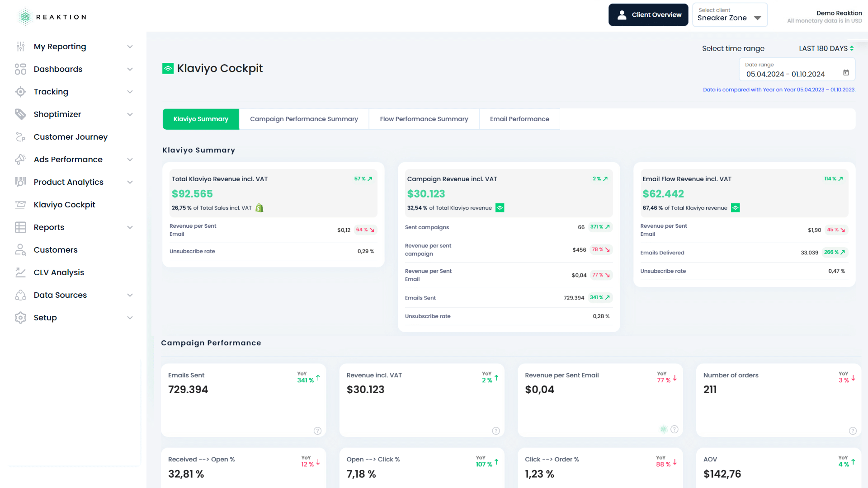This screenshot has height=488, width=868.
Task: Click the CLV Analysis chart icon
Action: [x=20, y=272]
